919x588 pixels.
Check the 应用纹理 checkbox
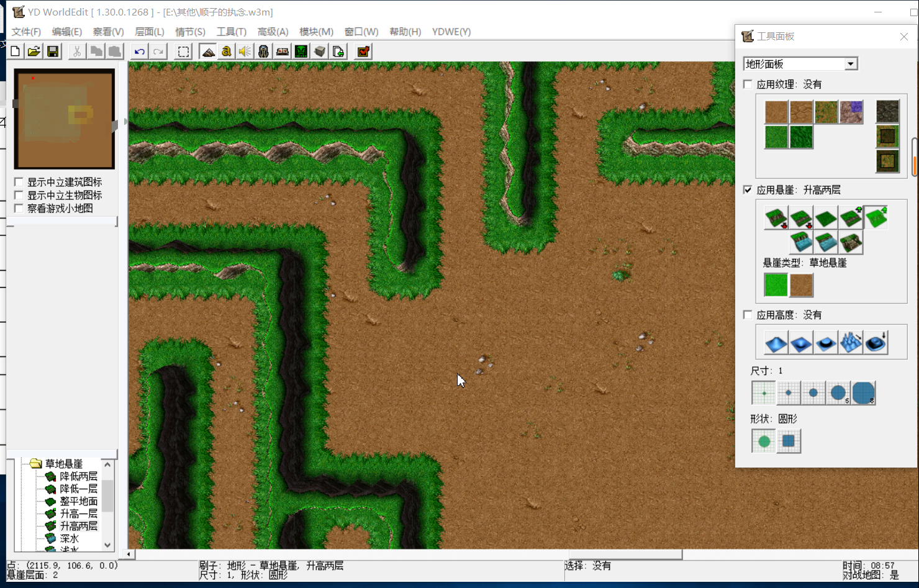pyautogui.click(x=748, y=84)
